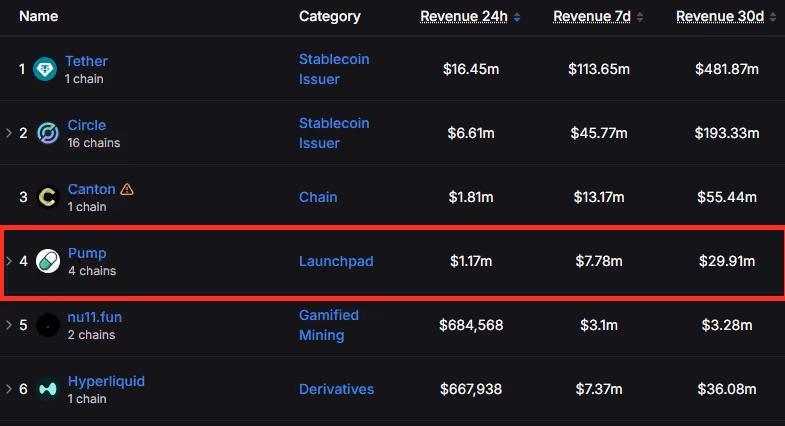Click the "1 chain" text under Canton
Viewport: 785px width, 426px height.
coord(87,207)
